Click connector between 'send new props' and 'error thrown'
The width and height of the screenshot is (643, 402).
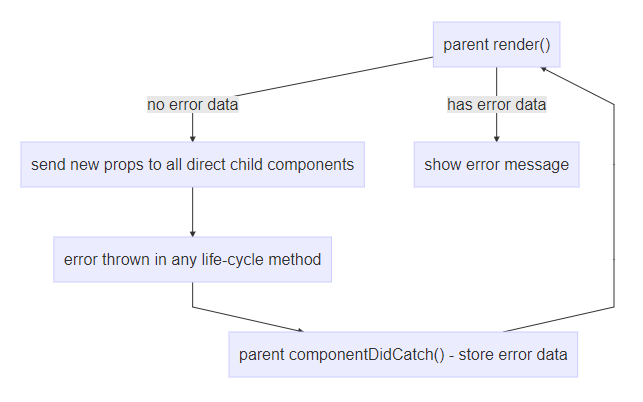192,210
